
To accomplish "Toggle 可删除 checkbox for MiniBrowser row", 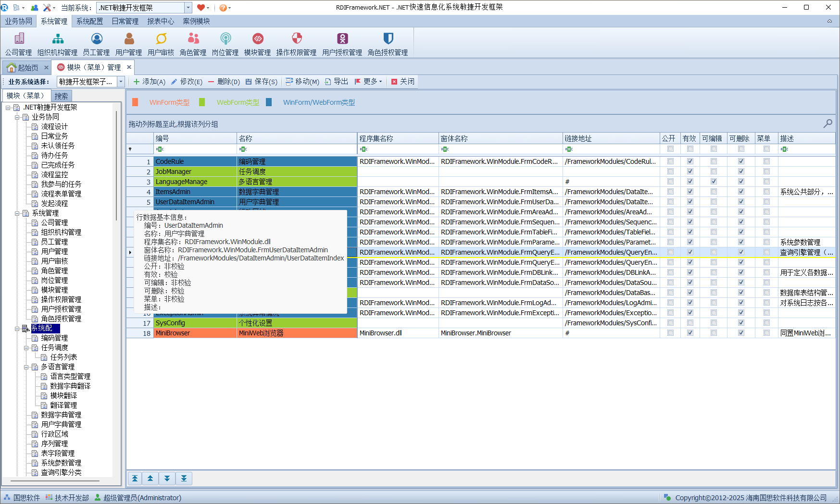I will pyautogui.click(x=741, y=333).
